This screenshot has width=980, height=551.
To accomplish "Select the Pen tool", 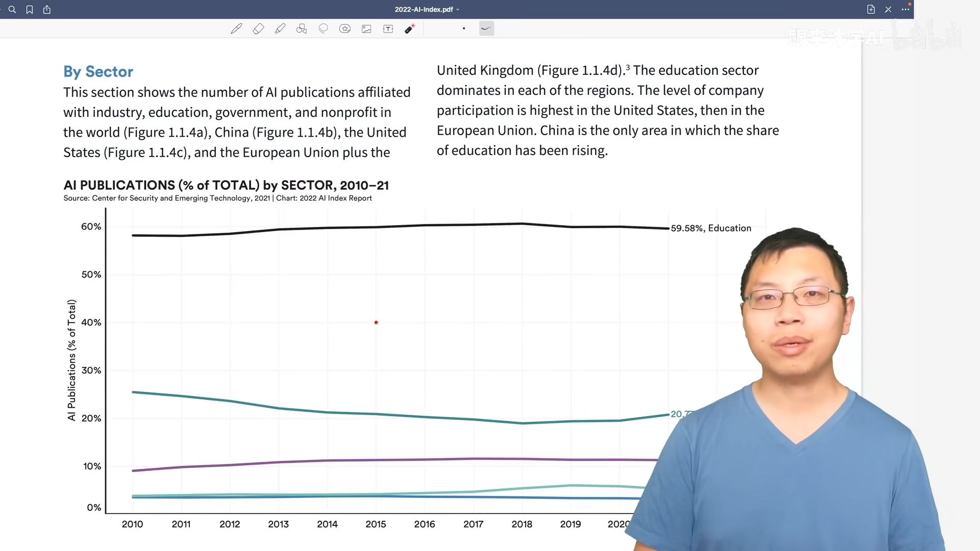I will click(236, 29).
